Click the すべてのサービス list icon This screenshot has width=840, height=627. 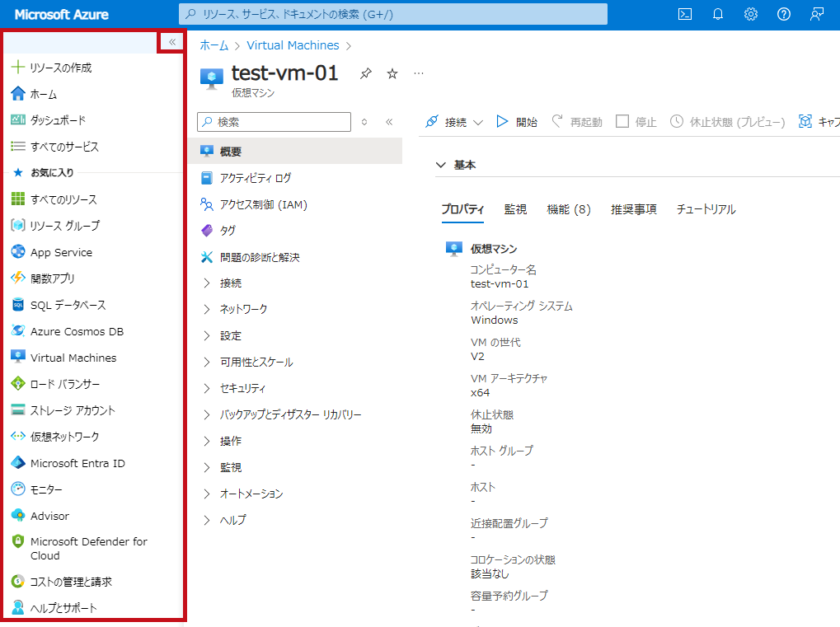tap(18, 146)
